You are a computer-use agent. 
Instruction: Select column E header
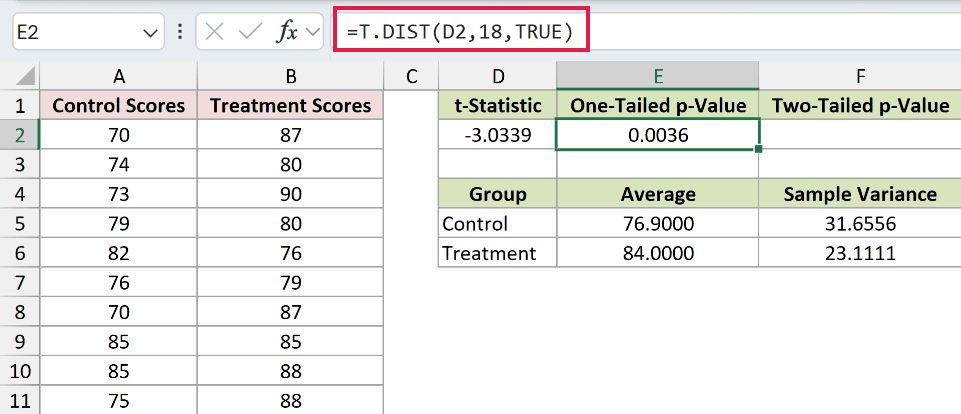pos(658,77)
